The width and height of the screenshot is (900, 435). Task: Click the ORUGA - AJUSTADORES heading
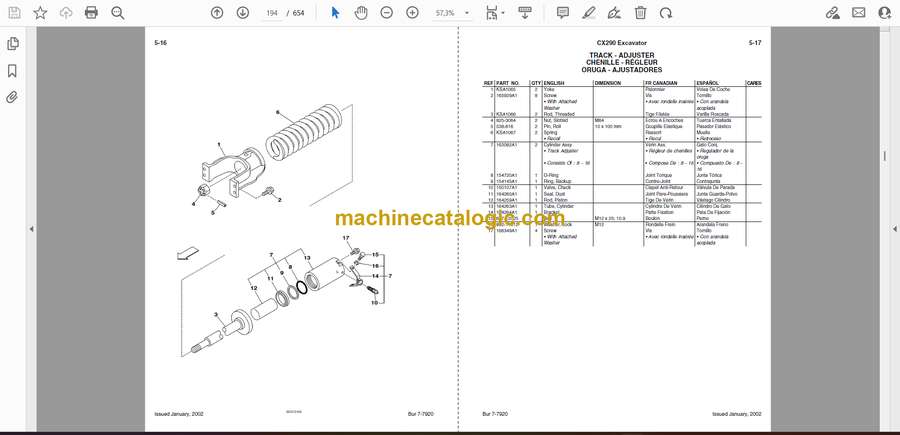click(x=621, y=70)
